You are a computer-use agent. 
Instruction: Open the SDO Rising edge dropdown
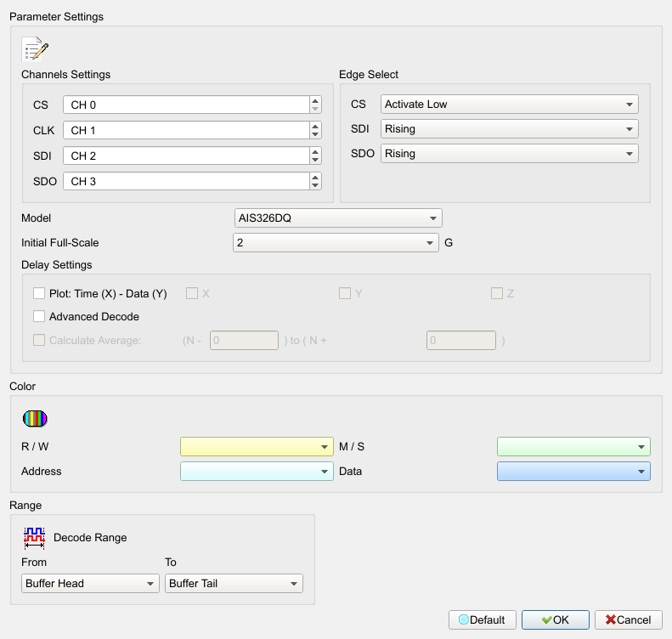click(510, 154)
